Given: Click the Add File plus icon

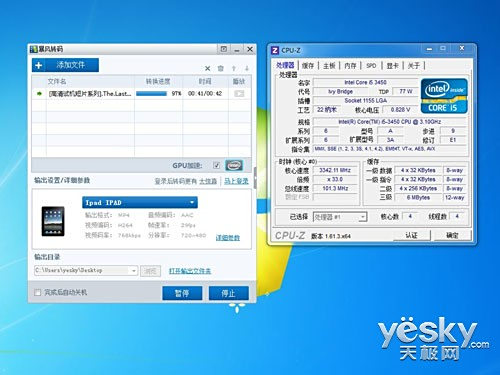Looking at the screenshot, I should pos(39,65).
